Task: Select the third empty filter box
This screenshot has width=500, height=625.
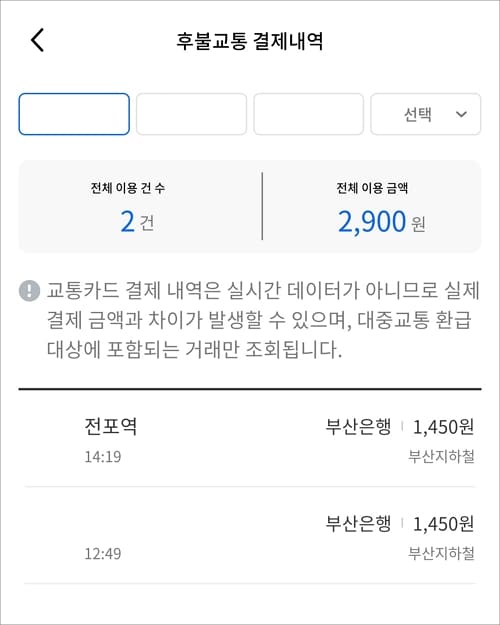Action: click(x=309, y=114)
